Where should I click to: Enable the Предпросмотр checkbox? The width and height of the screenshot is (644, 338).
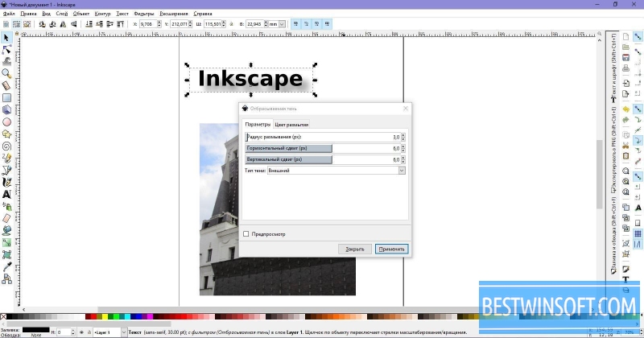[246, 233]
